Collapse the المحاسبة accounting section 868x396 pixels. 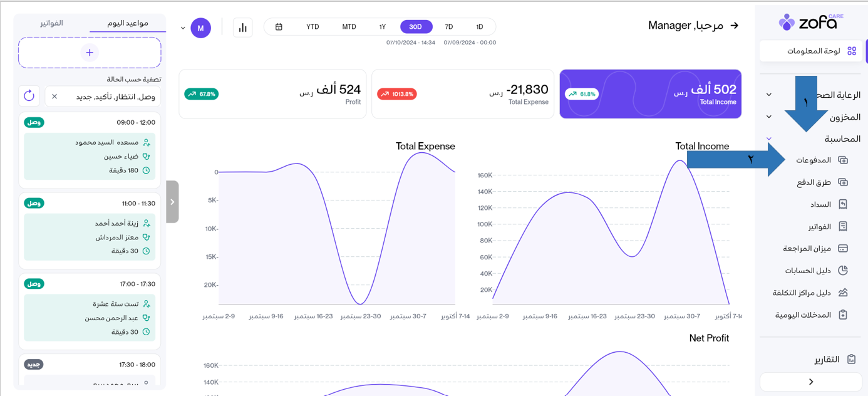[x=769, y=139]
